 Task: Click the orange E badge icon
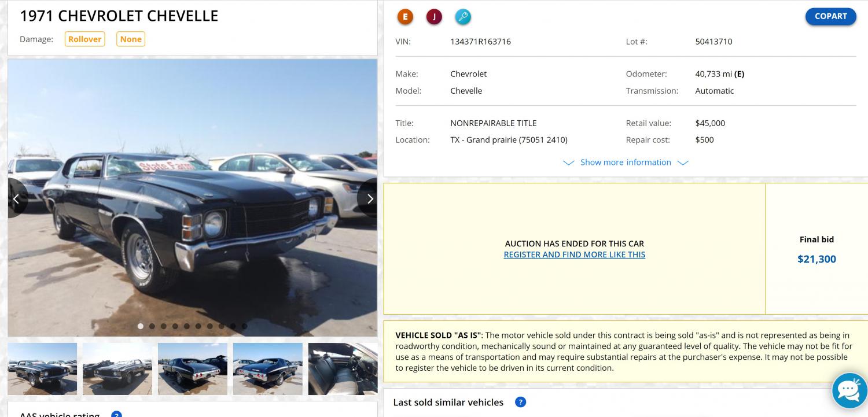pos(405,17)
